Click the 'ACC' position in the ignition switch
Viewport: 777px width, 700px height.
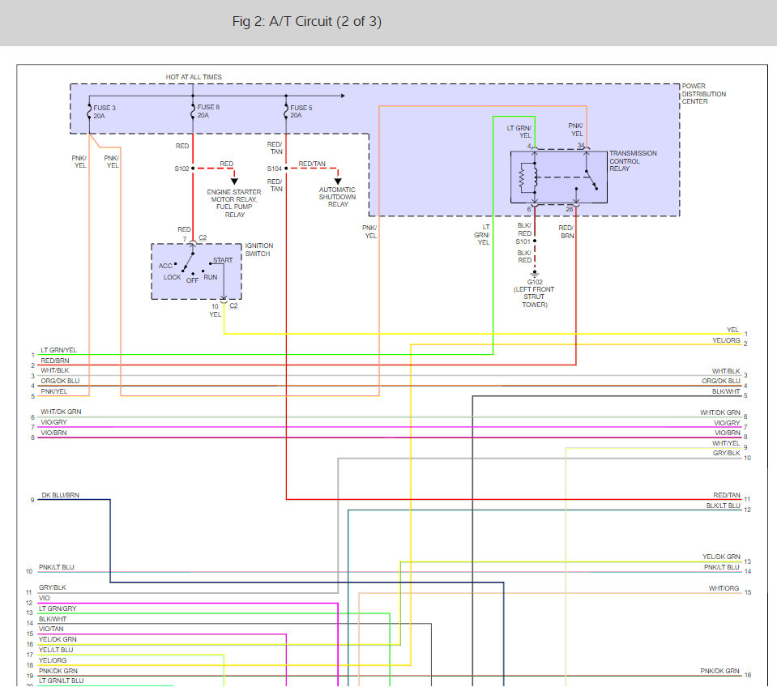(165, 266)
